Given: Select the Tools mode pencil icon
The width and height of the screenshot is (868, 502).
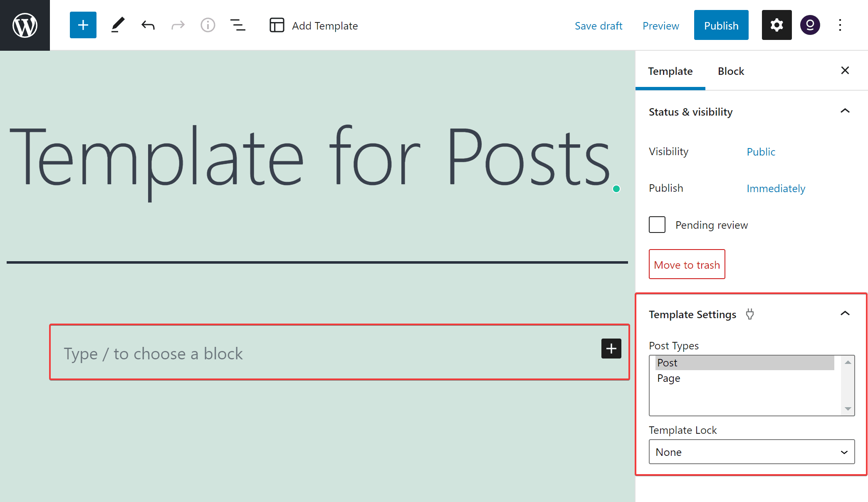Looking at the screenshot, I should click(118, 25).
